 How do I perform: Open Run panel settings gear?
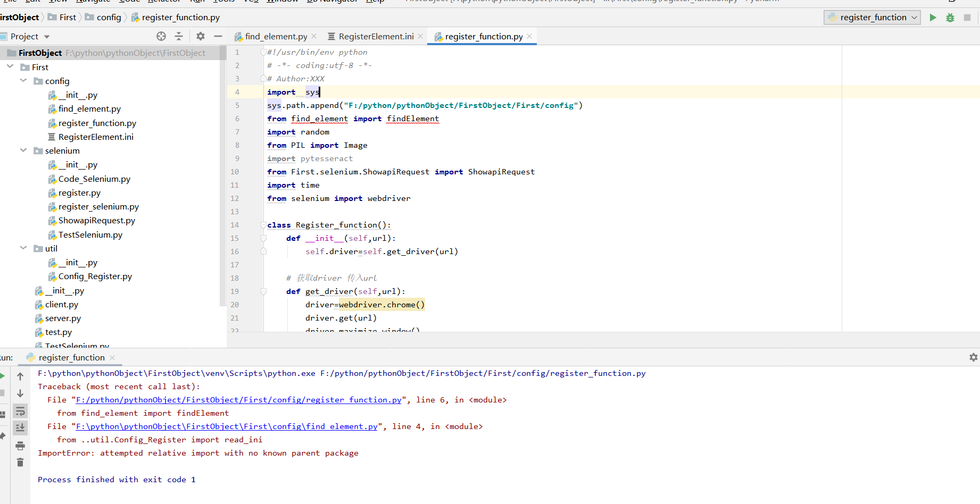tap(974, 357)
